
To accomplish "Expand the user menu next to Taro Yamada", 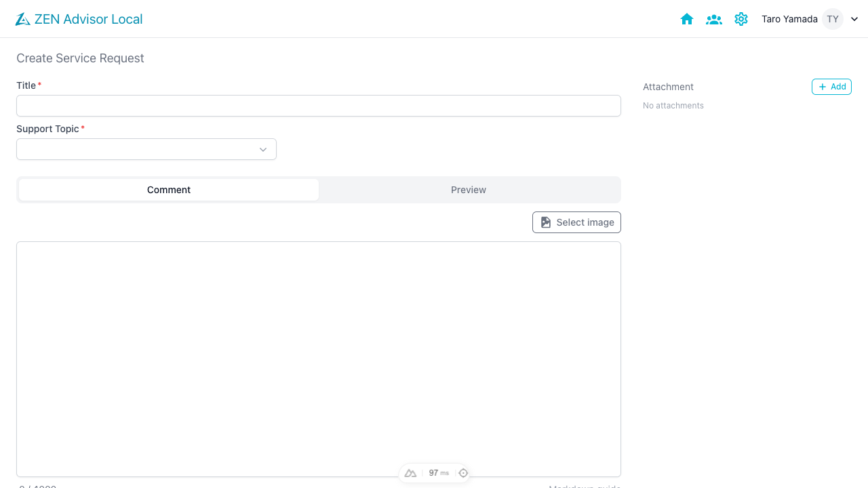I will click(x=854, y=18).
